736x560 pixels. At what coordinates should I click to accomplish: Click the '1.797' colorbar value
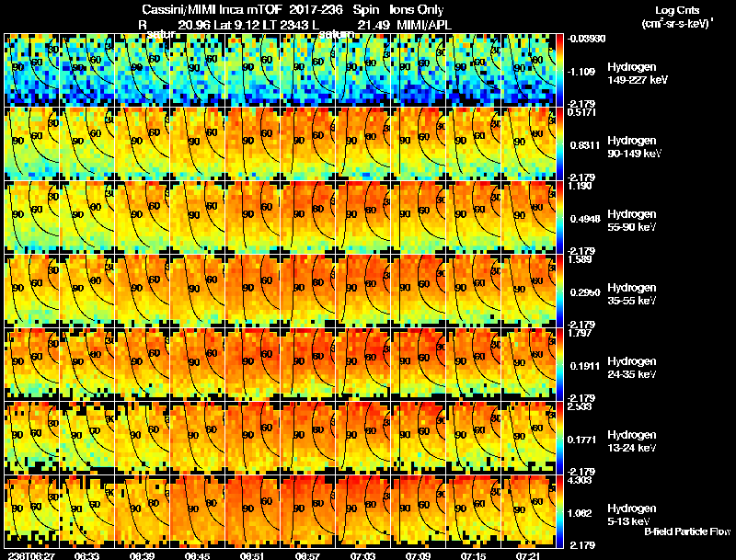point(580,333)
